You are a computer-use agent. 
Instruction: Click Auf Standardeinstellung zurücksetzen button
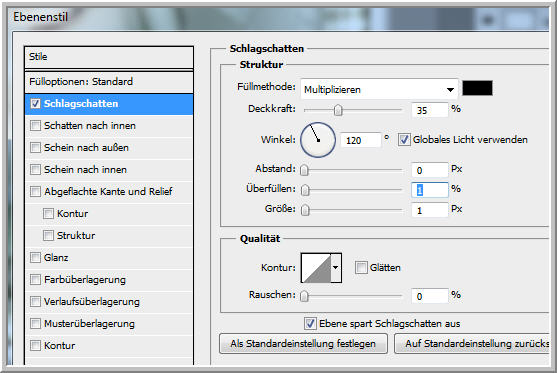tap(472, 344)
